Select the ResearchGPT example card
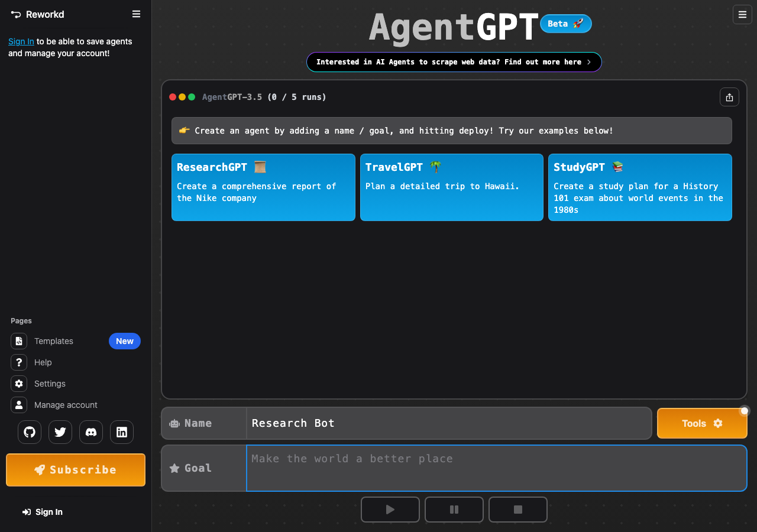757x532 pixels. click(x=263, y=187)
